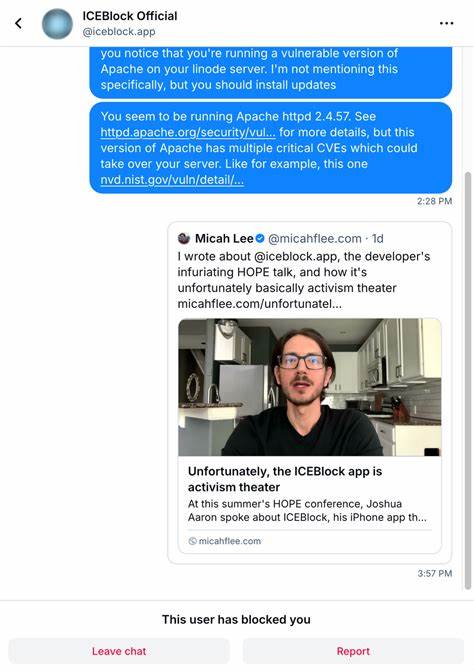Viewport: 474px width, 671px height.
Task: Click the Report button
Action: point(353,651)
